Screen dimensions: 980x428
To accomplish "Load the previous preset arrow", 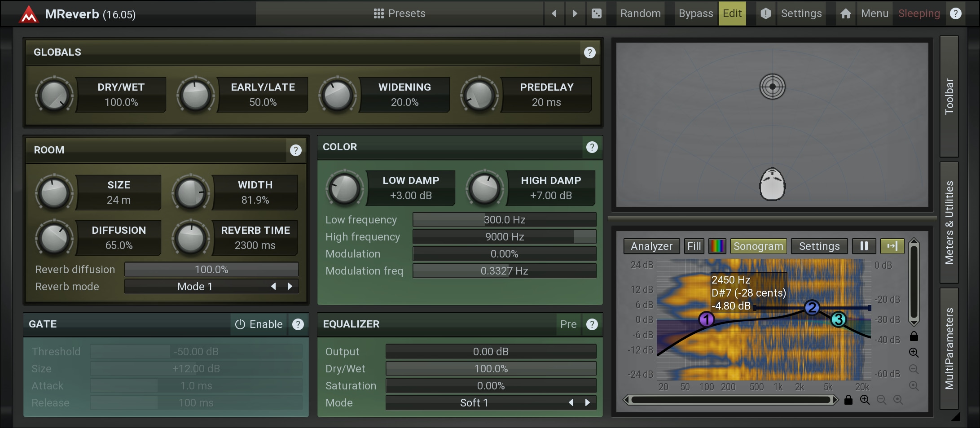I will click(x=554, y=13).
